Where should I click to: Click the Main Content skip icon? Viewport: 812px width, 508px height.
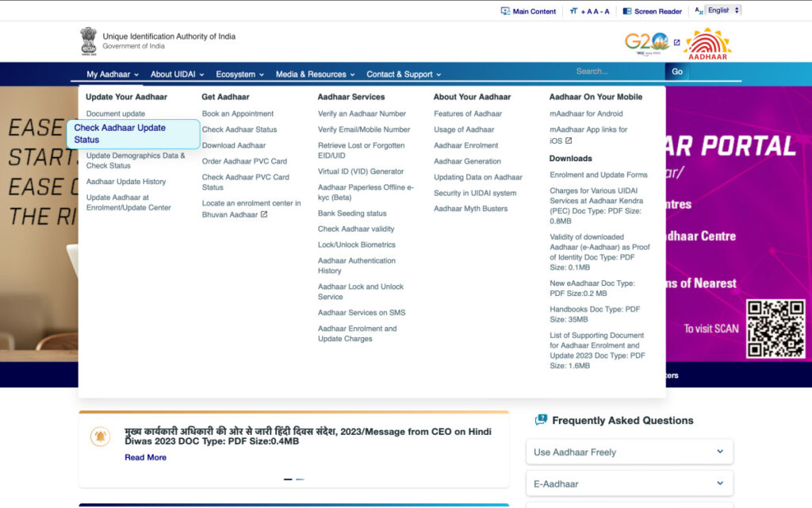[505, 11]
